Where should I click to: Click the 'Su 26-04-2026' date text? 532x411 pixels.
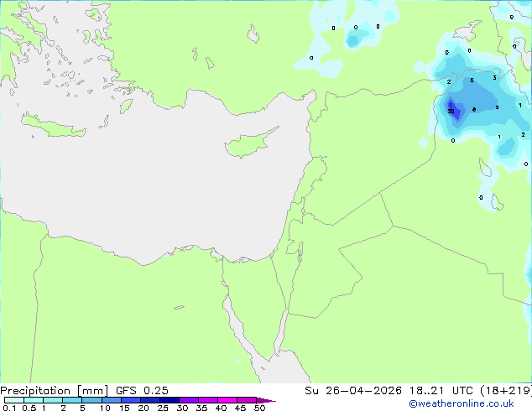click(x=353, y=391)
